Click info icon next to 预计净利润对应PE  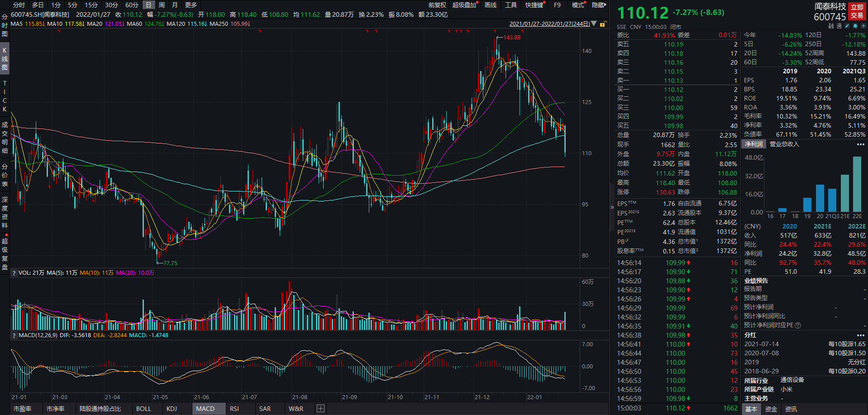[798, 325]
